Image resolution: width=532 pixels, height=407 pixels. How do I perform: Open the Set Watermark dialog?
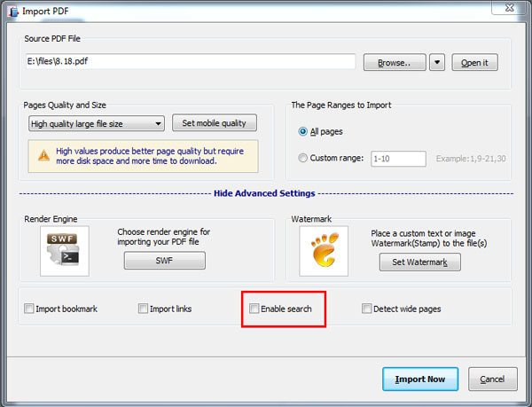(420, 262)
